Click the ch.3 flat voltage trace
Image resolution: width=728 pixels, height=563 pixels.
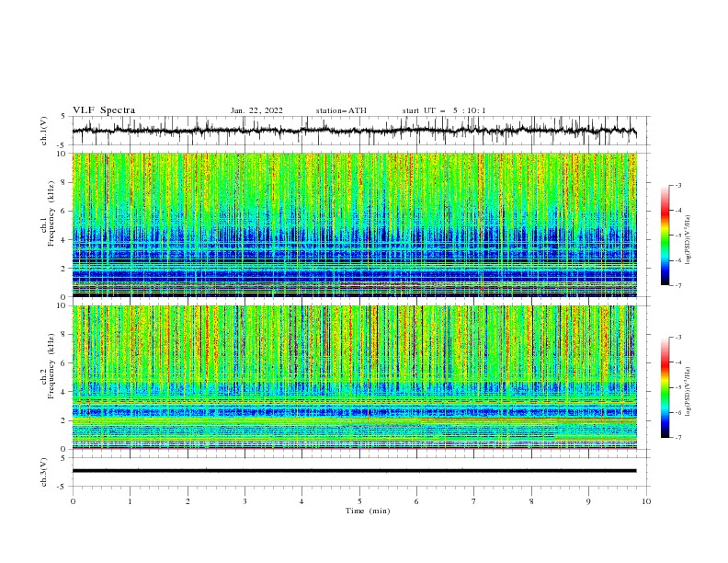tap(354, 471)
